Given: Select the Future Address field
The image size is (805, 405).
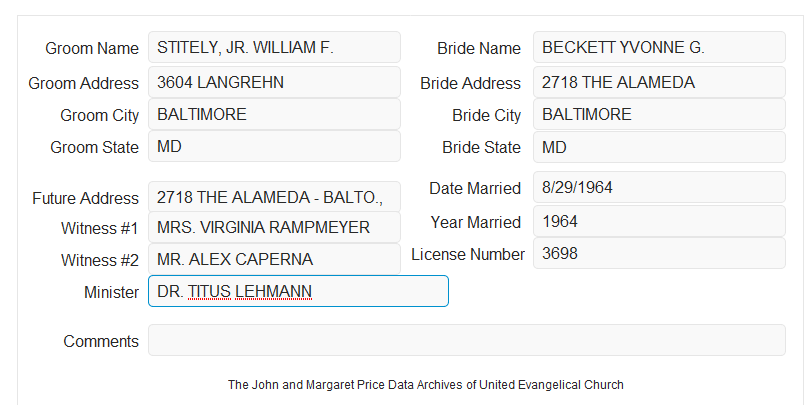Looking at the screenshot, I should 274,197.
